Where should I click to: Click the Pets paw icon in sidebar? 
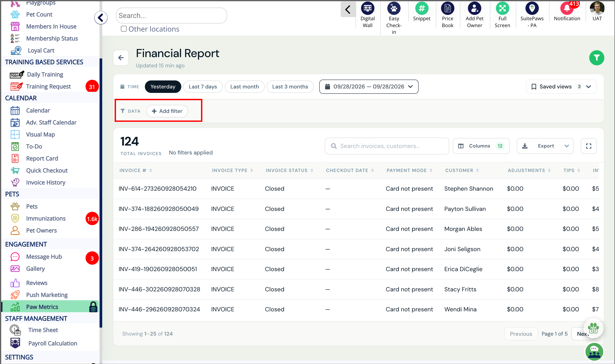[15, 206]
